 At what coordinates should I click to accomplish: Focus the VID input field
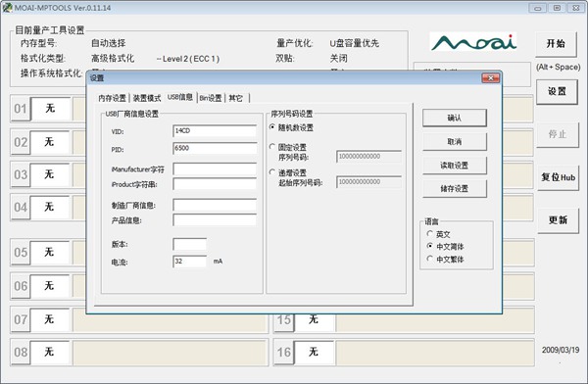pyautogui.click(x=215, y=131)
